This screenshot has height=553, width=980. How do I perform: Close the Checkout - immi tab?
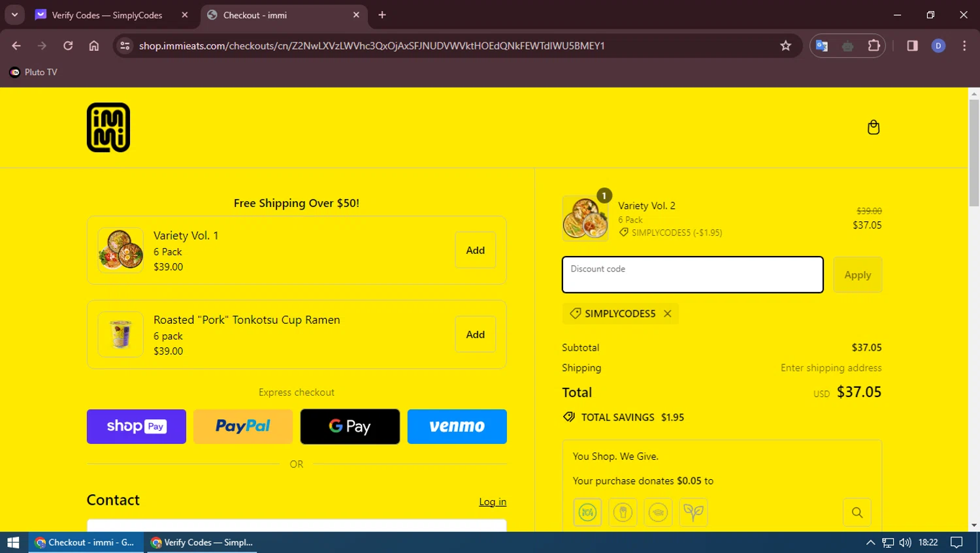point(356,15)
